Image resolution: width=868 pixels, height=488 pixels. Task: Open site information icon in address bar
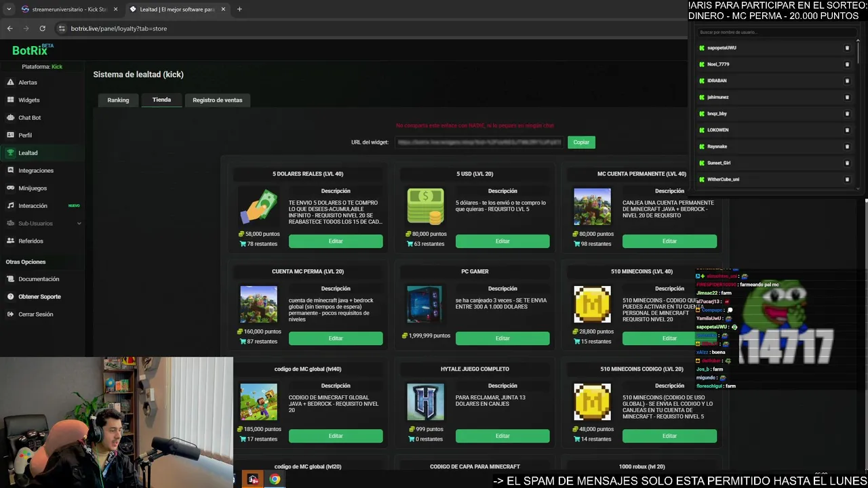click(x=62, y=28)
